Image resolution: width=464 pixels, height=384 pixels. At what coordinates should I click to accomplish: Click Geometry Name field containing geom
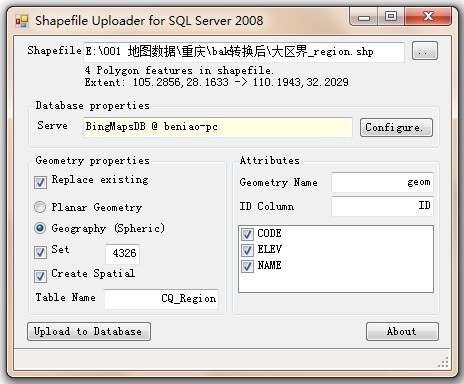click(x=382, y=182)
